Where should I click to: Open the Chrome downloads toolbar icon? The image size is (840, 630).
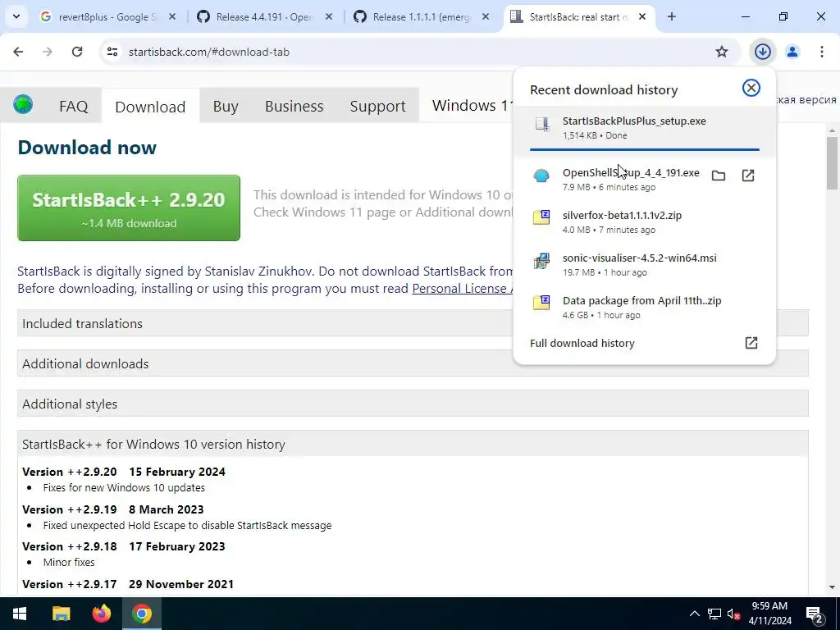coord(762,52)
